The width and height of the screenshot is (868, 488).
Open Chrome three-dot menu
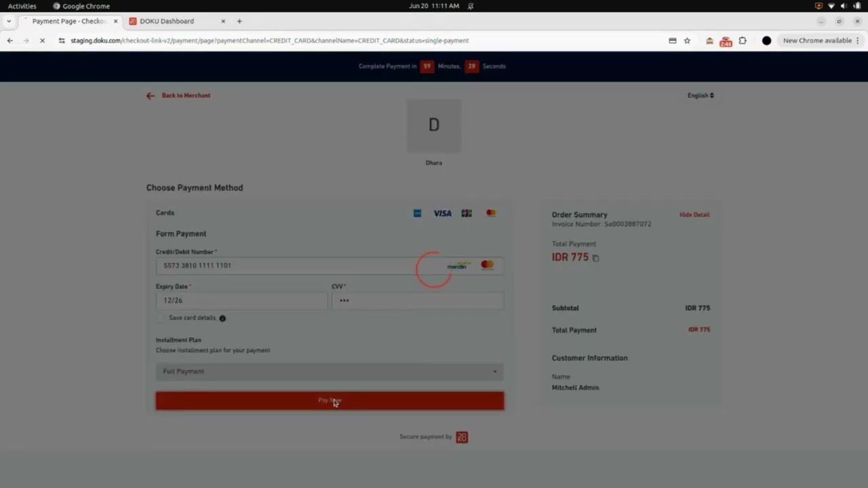[858, 41]
